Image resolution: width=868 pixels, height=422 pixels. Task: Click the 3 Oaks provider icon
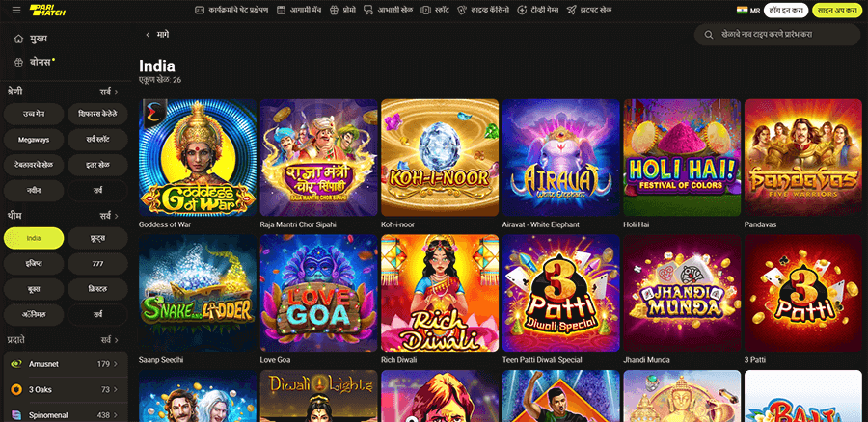(16, 389)
